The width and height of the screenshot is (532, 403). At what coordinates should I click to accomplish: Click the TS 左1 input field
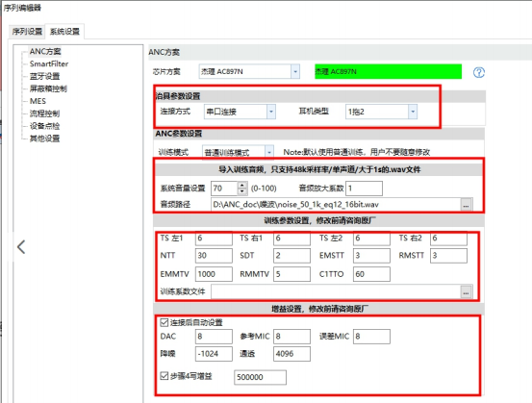tap(214, 239)
